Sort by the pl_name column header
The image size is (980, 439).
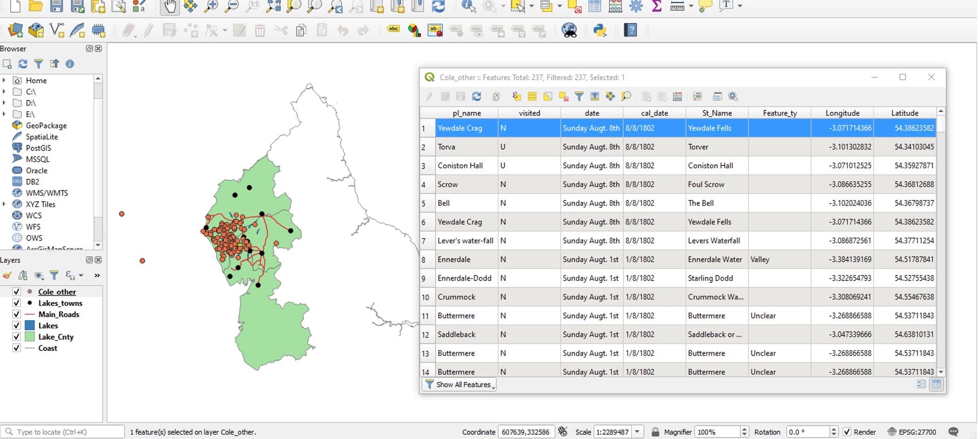pyautogui.click(x=466, y=113)
